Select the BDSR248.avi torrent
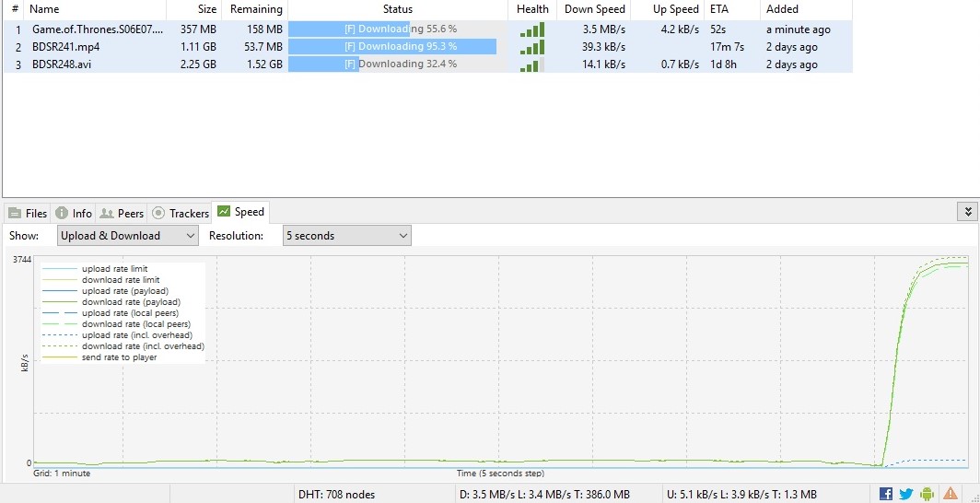Screen dimensions: 980x503 click(x=428, y=64)
